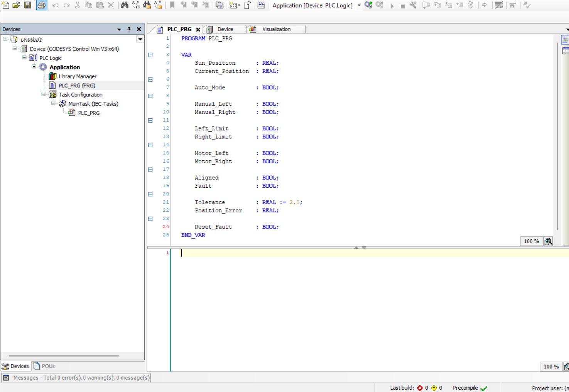This screenshot has height=392, width=569.
Task: Click declaration editor zoom magnifier icon
Action: pyautogui.click(x=548, y=242)
